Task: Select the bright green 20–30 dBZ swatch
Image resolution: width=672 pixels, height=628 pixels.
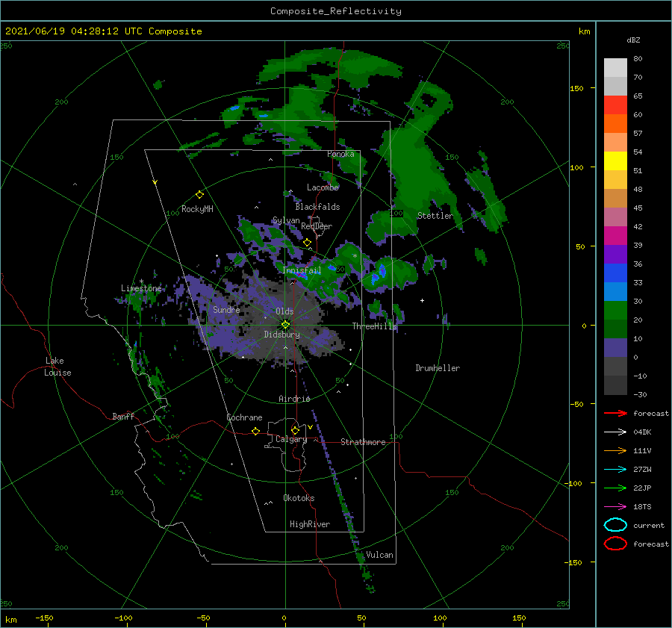Action: [615, 310]
